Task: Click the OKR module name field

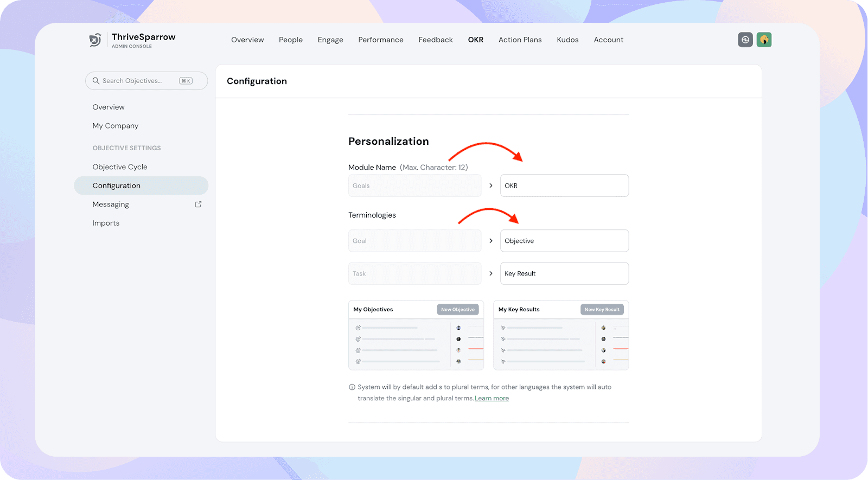Action: (564, 185)
